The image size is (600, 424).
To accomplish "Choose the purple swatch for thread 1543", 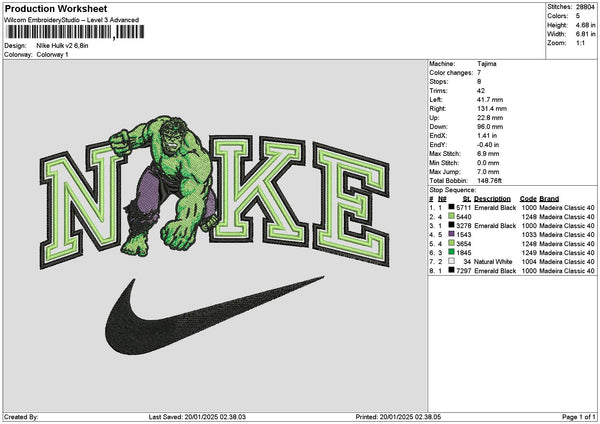I will (452, 235).
